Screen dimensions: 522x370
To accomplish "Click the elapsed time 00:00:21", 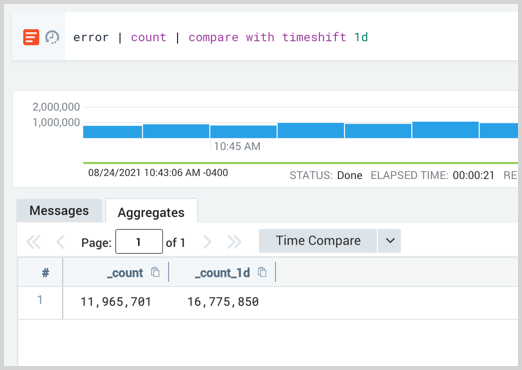I will 473,175.
